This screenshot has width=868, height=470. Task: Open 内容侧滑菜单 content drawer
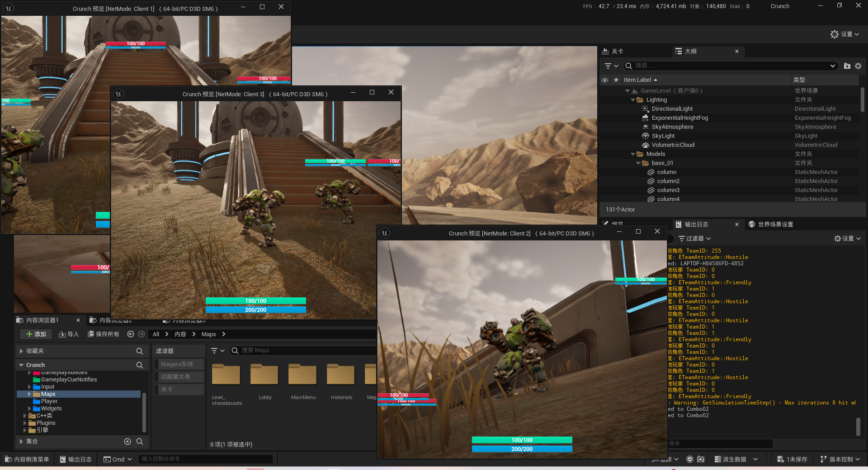tap(27, 460)
